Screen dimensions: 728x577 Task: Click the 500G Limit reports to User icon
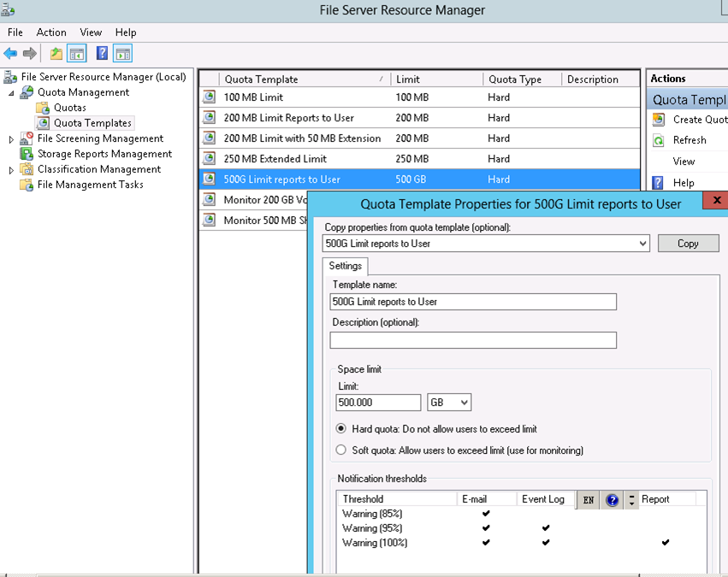pos(210,179)
